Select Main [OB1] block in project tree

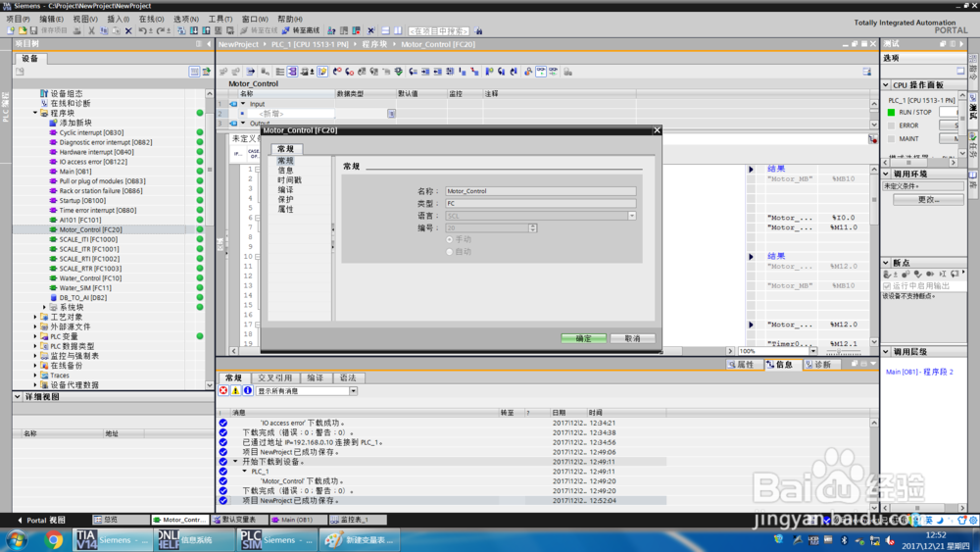pyautogui.click(x=75, y=172)
